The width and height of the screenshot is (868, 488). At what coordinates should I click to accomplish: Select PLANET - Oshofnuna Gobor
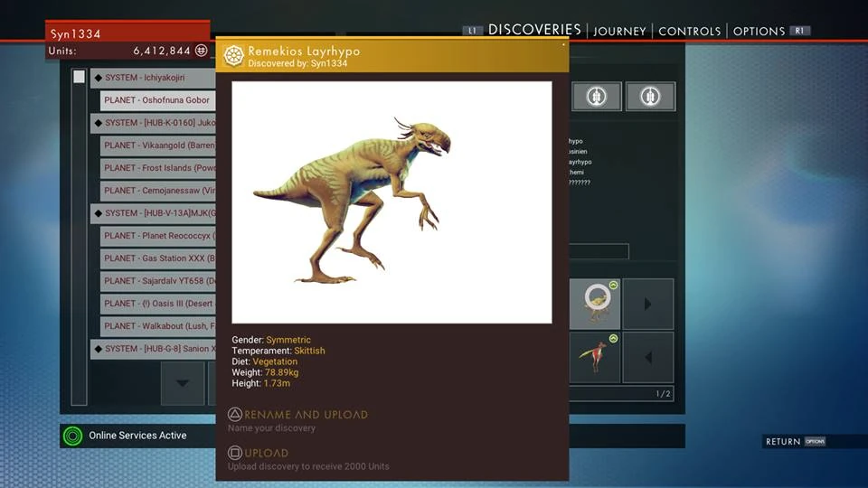157,100
